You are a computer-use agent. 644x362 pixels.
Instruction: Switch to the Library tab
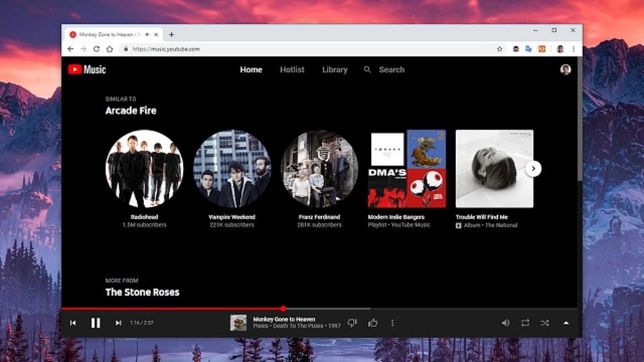pyautogui.click(x=335, y=70)
